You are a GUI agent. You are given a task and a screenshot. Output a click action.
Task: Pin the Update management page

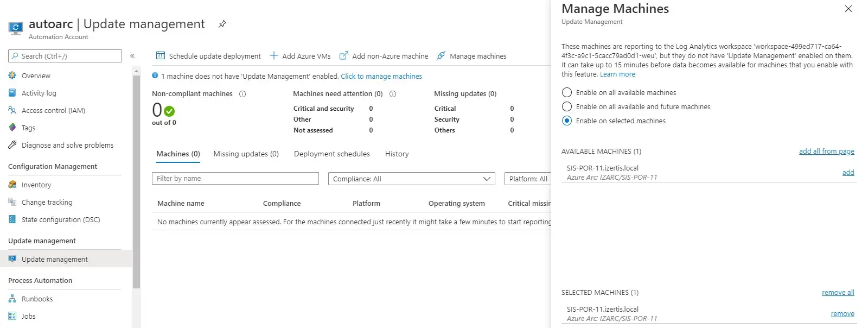click(222, 24)
